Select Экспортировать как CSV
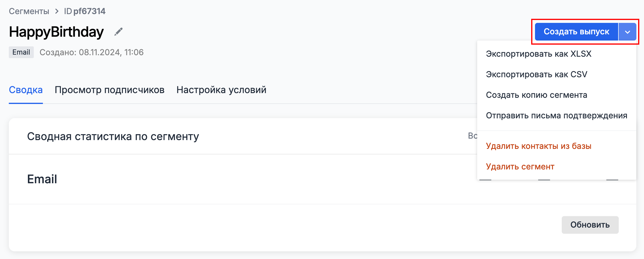Viewport: 644px width, 259px height. pos(536,74)
